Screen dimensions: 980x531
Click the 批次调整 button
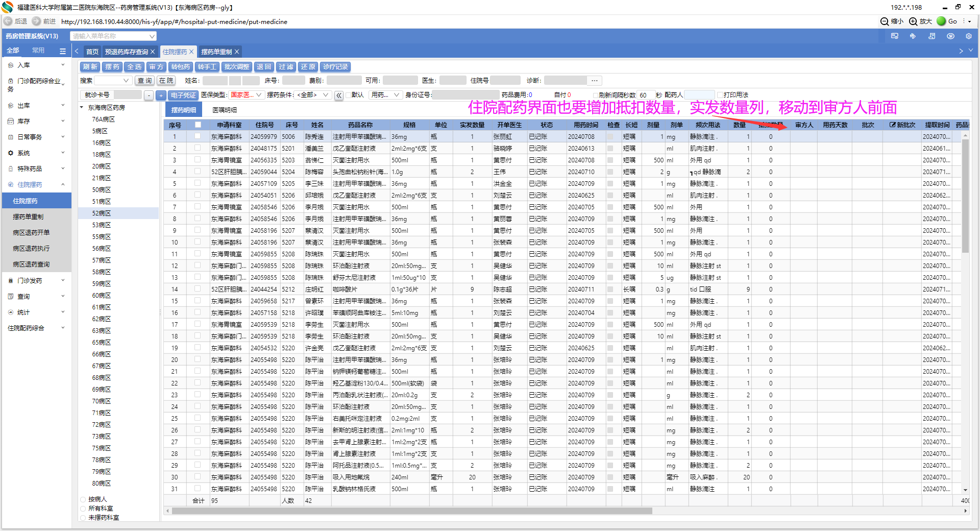point(237,67)
